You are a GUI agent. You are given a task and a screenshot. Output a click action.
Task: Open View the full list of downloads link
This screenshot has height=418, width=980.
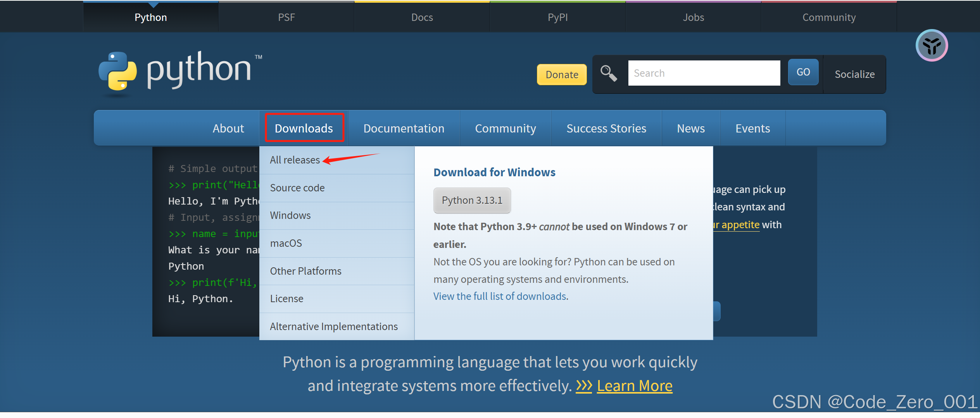[500, 296]
